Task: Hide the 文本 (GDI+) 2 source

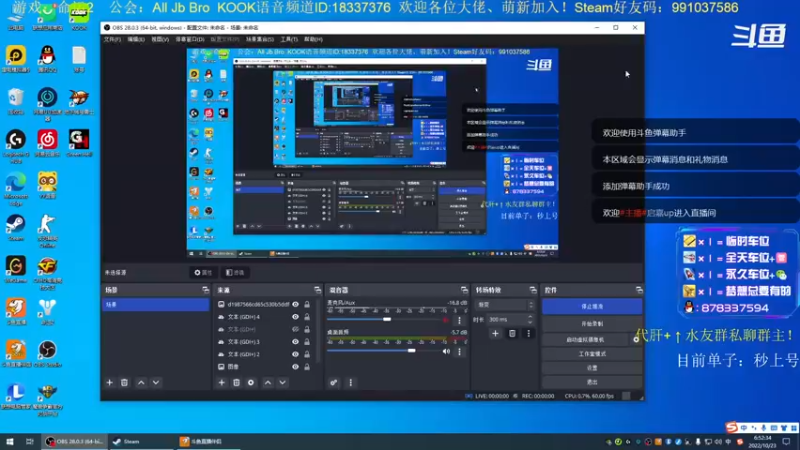Action: (295, 354)
